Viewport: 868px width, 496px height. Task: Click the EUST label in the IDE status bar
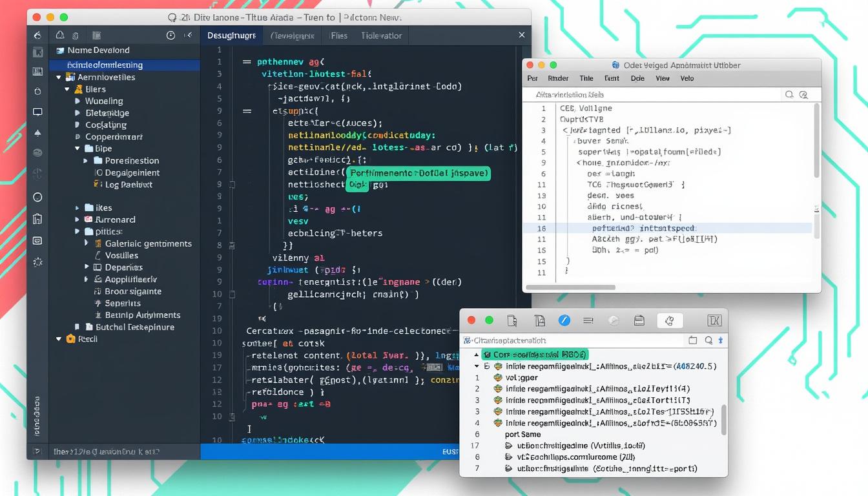click(450, 452)
